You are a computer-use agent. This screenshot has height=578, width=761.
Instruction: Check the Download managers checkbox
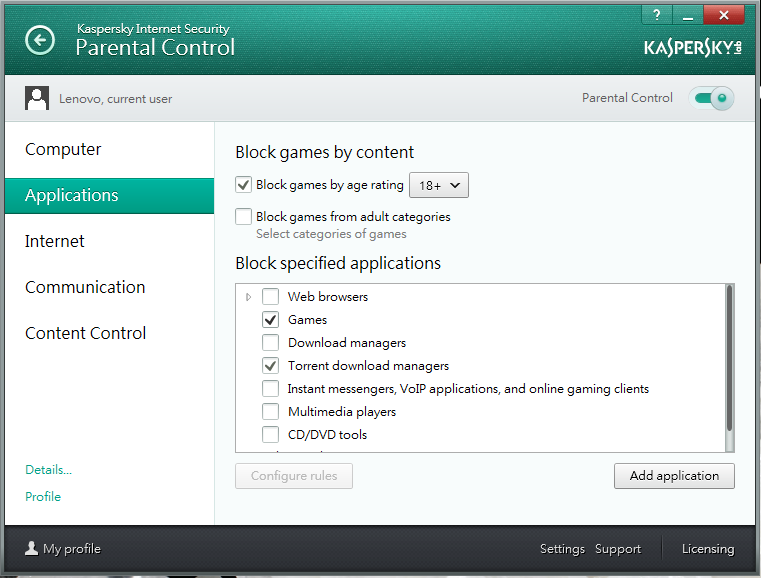tap(270, 343)
